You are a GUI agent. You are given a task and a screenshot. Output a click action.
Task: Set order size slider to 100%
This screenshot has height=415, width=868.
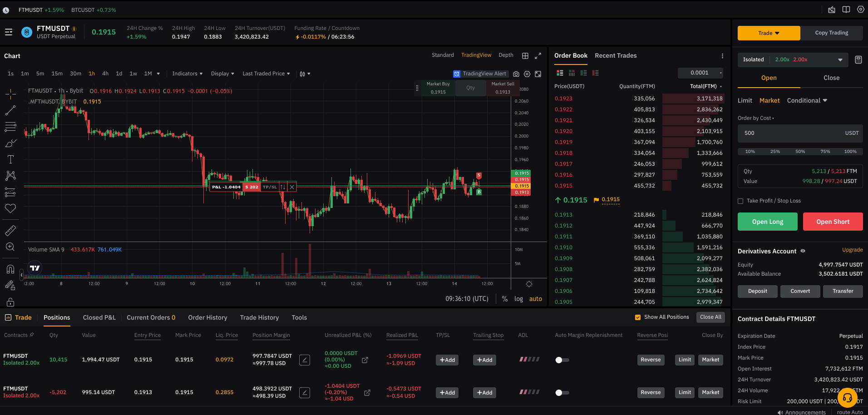click(x=850, y=152)
